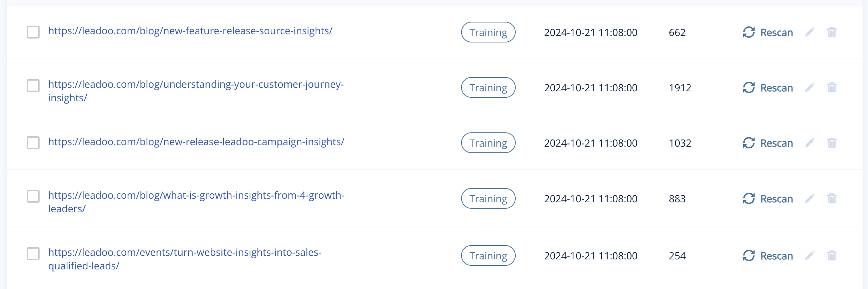
Task: Open the new-release-leadoo-campaign-insights blog link
Action: pyautogui.click(x=196, y=142)
